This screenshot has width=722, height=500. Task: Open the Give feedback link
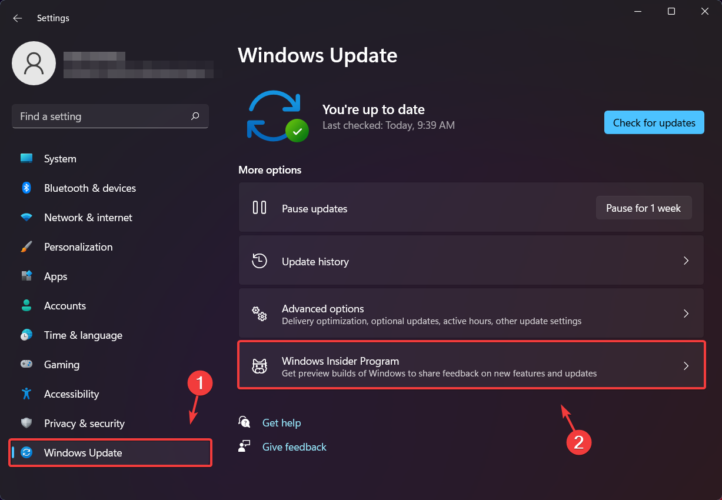(x=294, y=447)
